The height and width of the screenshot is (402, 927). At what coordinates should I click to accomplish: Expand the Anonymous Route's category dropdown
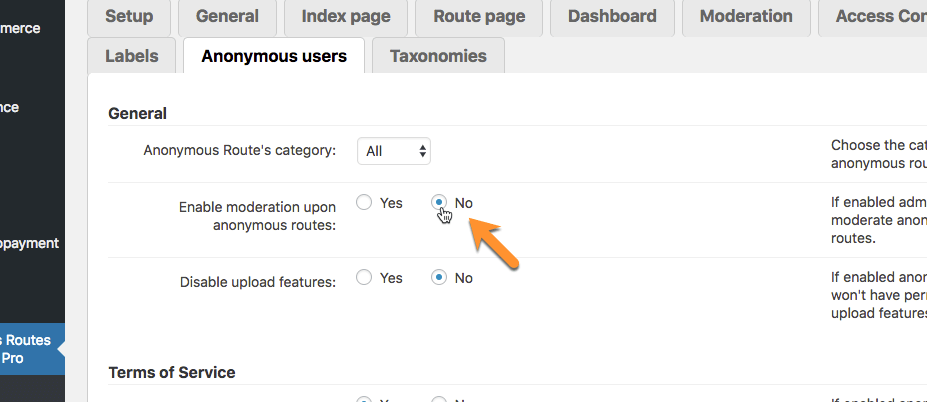pyautogui.click(x=394, y=151)
